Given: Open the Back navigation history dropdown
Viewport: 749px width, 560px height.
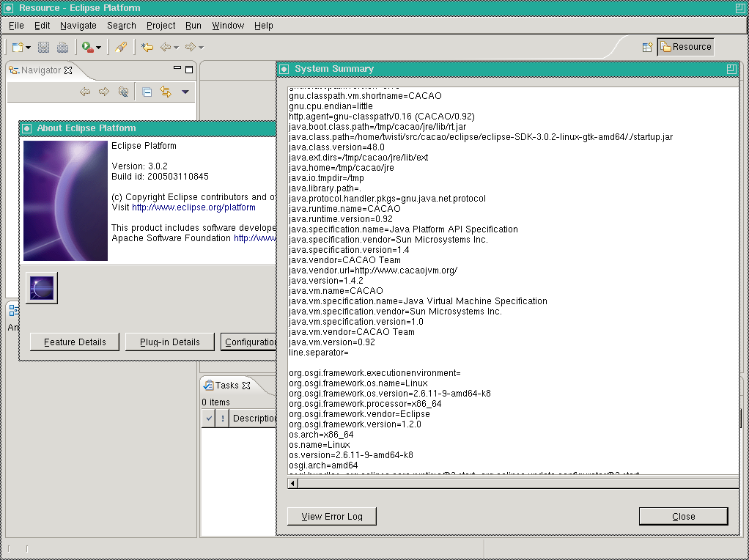Looking at the screenshot, I should point(177,48).
